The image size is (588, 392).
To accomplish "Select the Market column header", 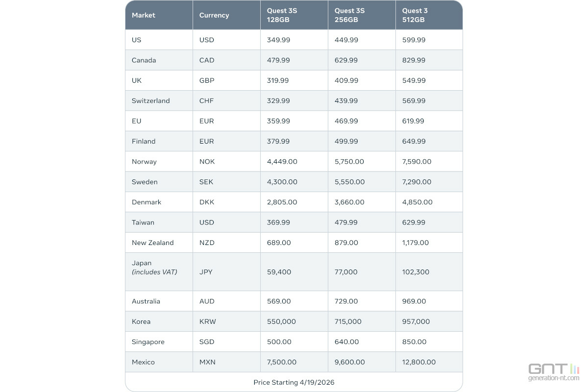I will [x=144, y=15].
